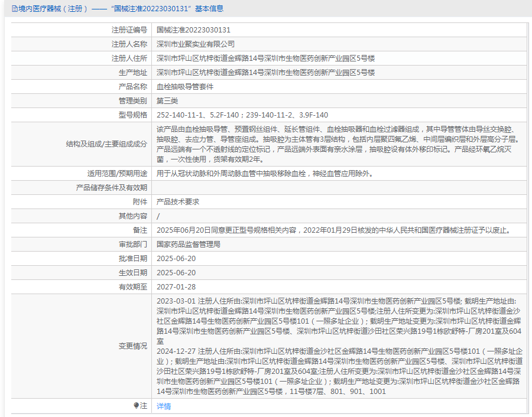Click the value 第三类
Screen dimensions: 532x417
coord(167,101)
